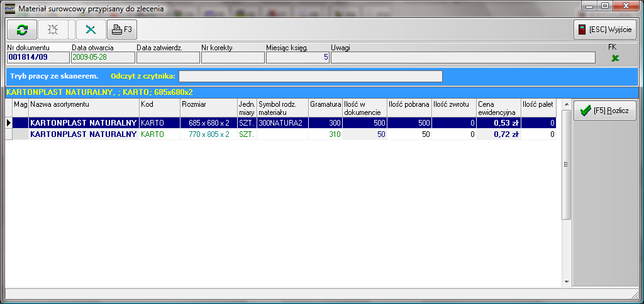Image resolution: width=644 pixels, height=304 pixels.
Task: Click the scroll up arrow of table scrollbar
Action: pyautogui.click(x=566, y=103)
